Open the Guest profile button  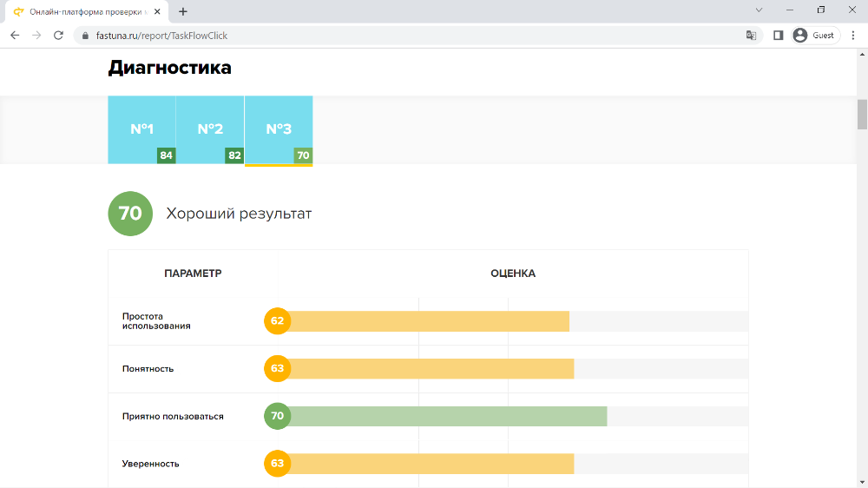814,36
